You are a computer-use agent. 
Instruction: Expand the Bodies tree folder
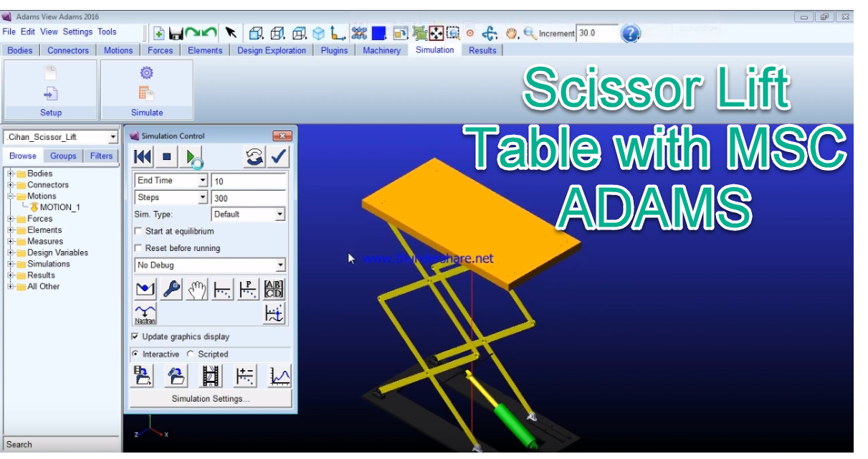(x=11, y=174)
